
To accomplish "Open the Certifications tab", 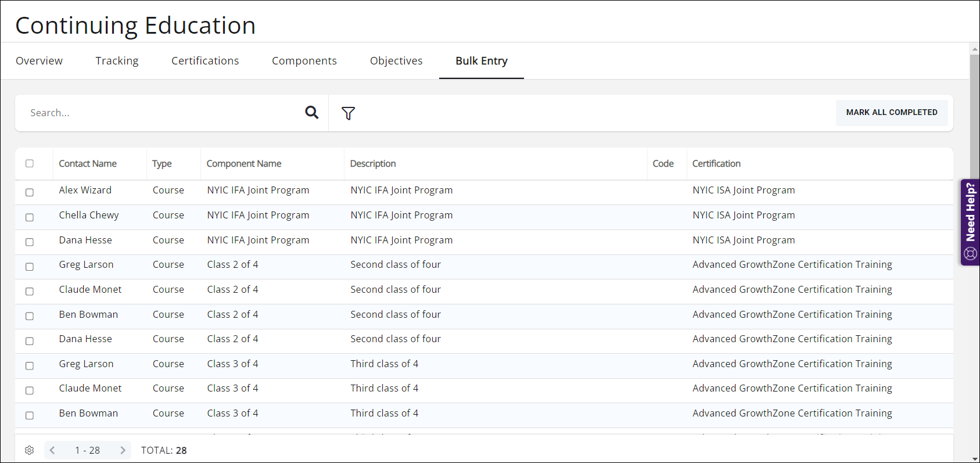I will coord(205,61).
